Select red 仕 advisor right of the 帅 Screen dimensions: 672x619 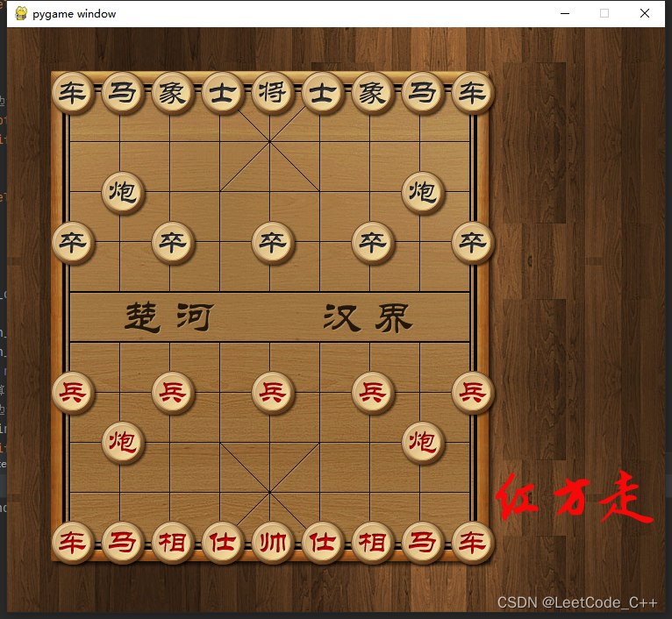(x=323, y=543)
